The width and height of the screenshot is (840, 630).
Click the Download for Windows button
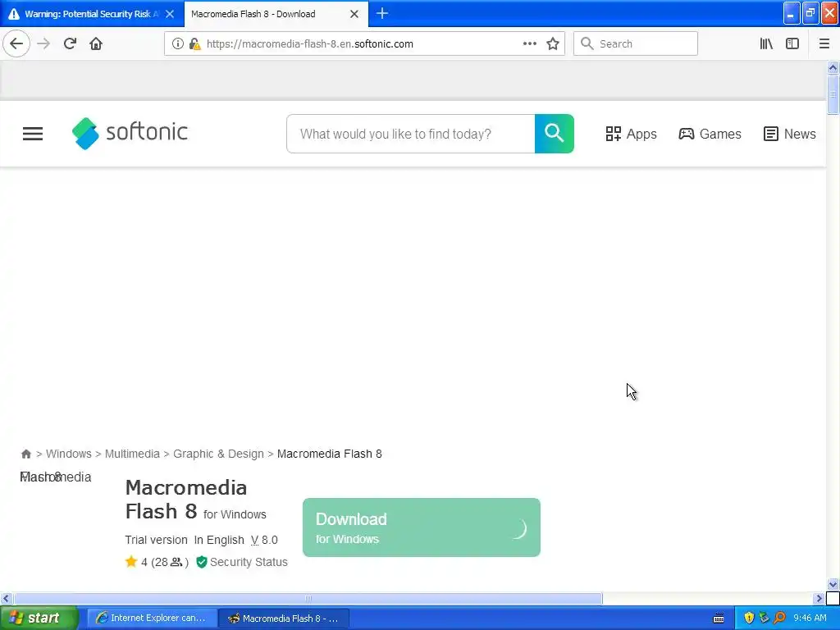[x=422, y=527]
